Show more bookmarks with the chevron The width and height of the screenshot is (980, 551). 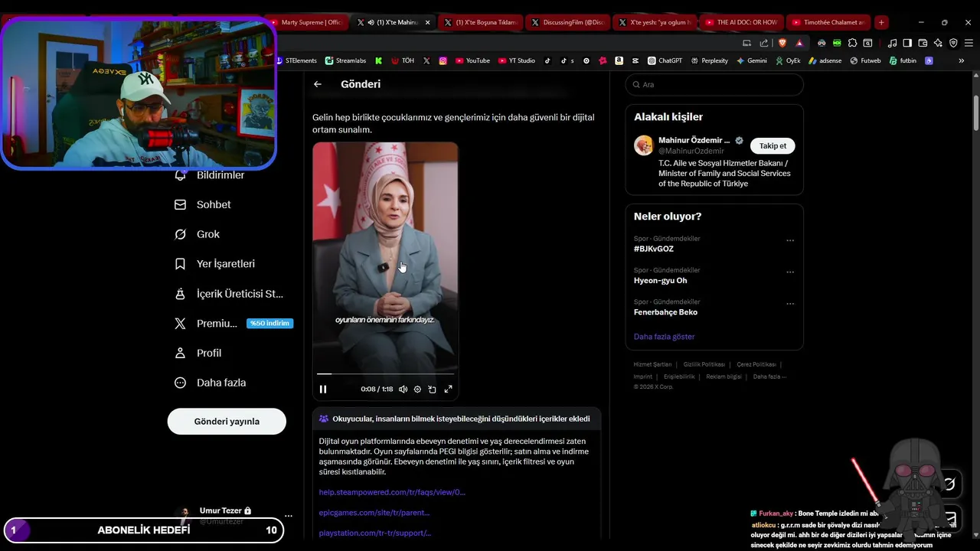(962, 60)
